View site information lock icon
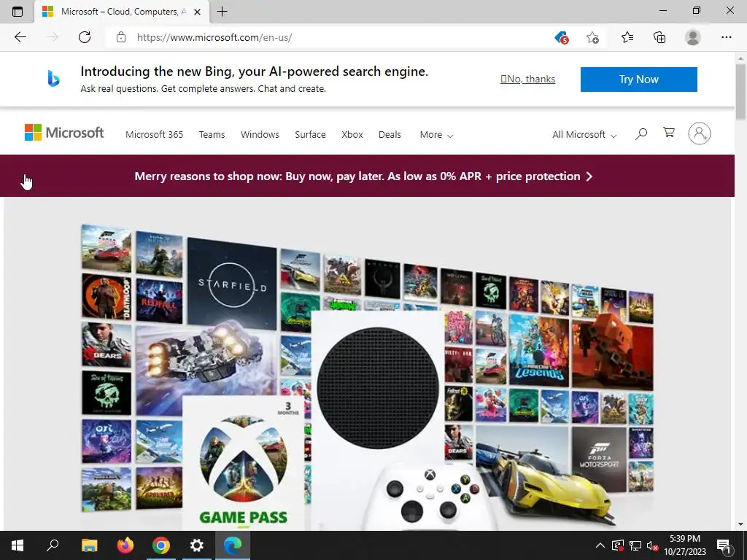This screenshot has height=560, width=747. click(x=121, y=37)
